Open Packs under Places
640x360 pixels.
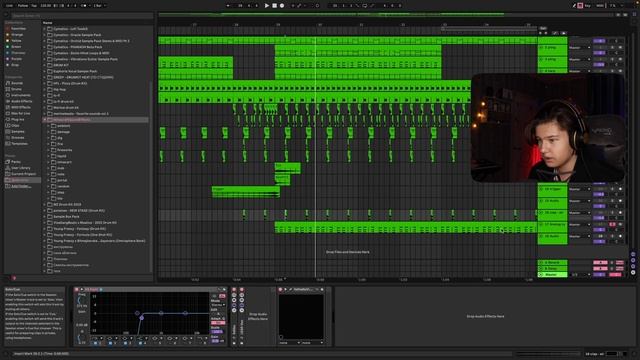click(16, 162)
